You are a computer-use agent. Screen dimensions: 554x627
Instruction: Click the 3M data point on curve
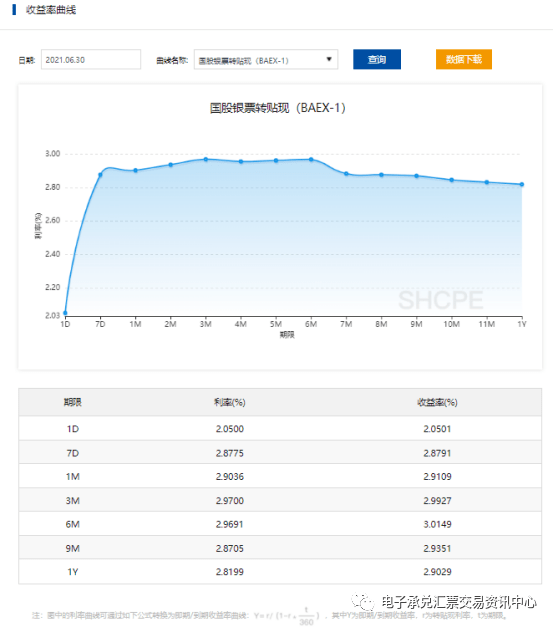click(206, 159)
